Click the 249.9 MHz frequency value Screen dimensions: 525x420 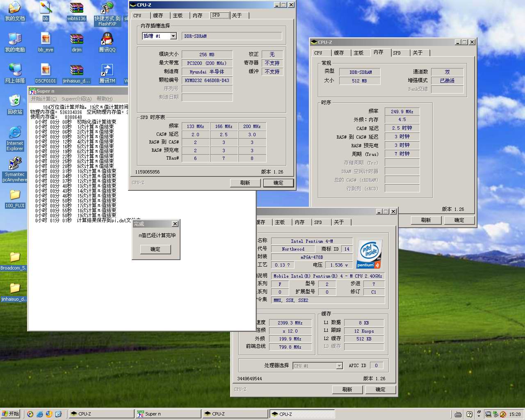[x=402, y=112]
